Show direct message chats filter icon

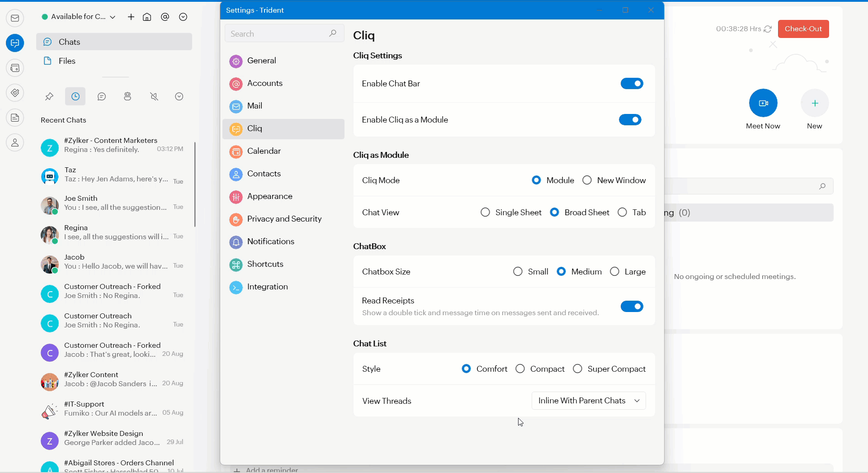click(x=102, y=96)
